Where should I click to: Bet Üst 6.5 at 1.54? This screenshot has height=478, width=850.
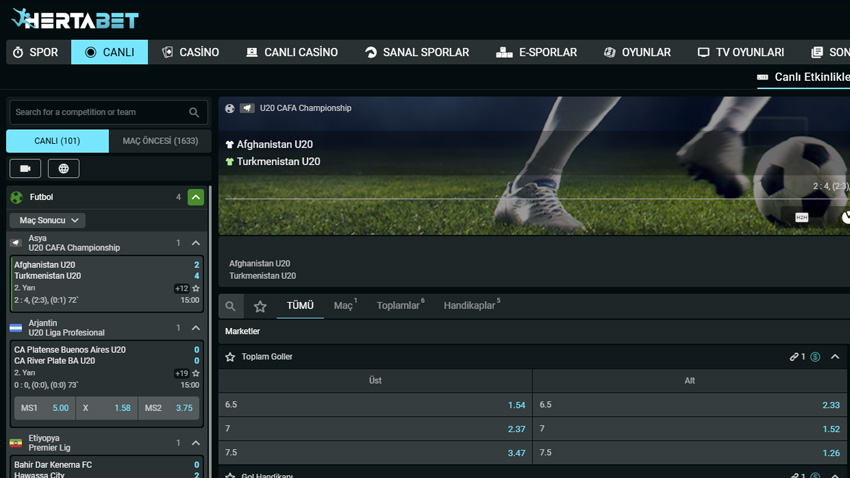pyautogui.click(x=375, y=405)
